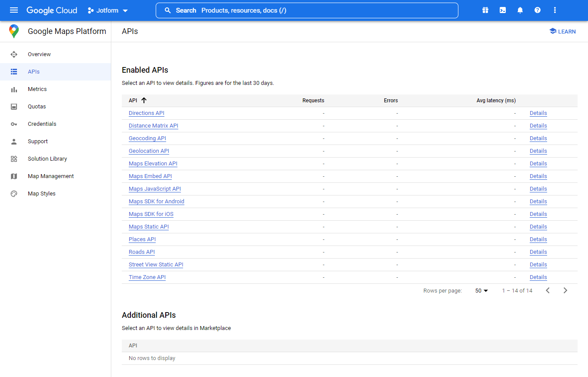The width and height of the screenshot is (588, 377).
Task: Go to next page of API rows
Action: click(565, 290)
